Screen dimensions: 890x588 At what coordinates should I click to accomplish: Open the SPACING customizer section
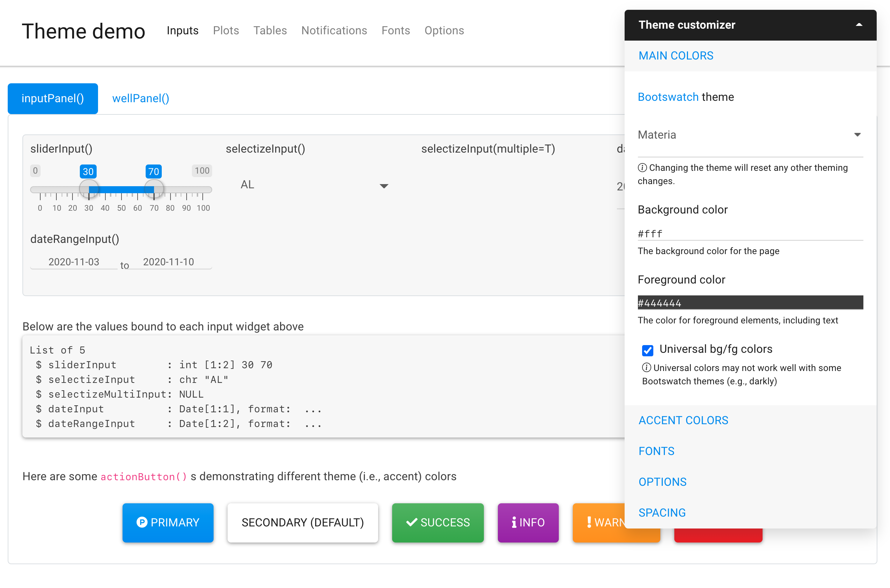(662, 512)
